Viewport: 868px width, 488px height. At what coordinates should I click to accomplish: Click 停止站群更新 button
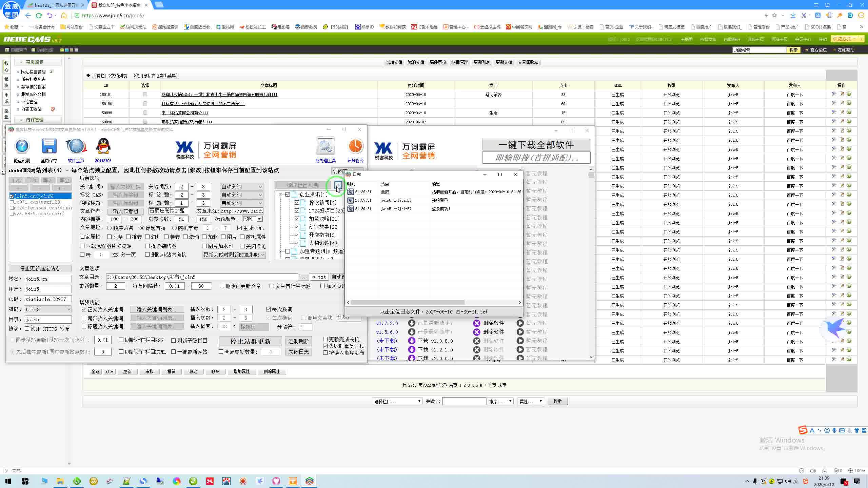click(x=251, y=341)
